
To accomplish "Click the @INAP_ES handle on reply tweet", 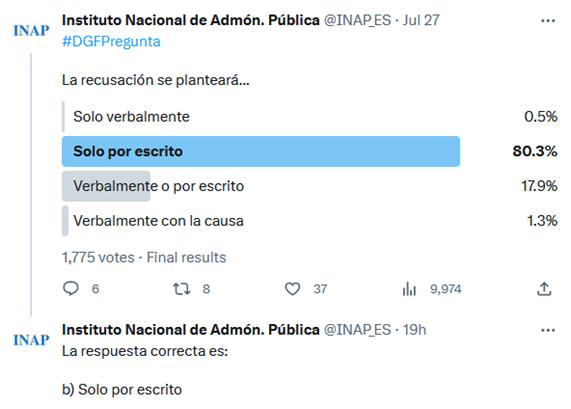I will coord(357,330).
